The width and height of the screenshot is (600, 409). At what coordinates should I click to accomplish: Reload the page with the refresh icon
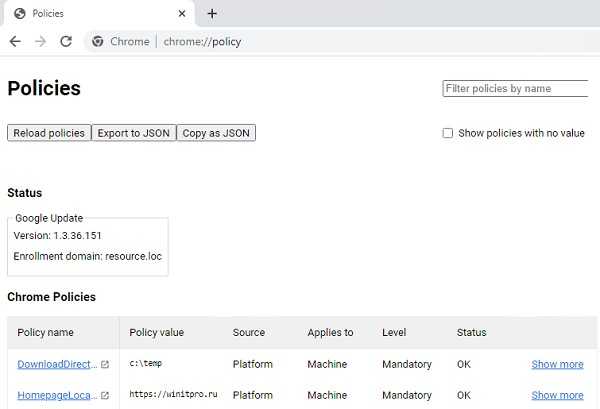[x=66, y=41]
